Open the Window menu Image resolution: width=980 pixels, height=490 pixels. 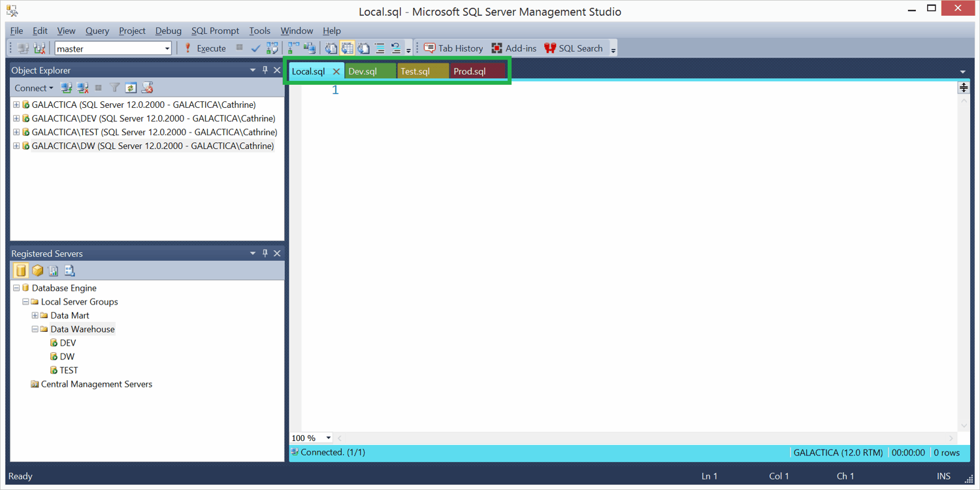click(x=297, y=31)
